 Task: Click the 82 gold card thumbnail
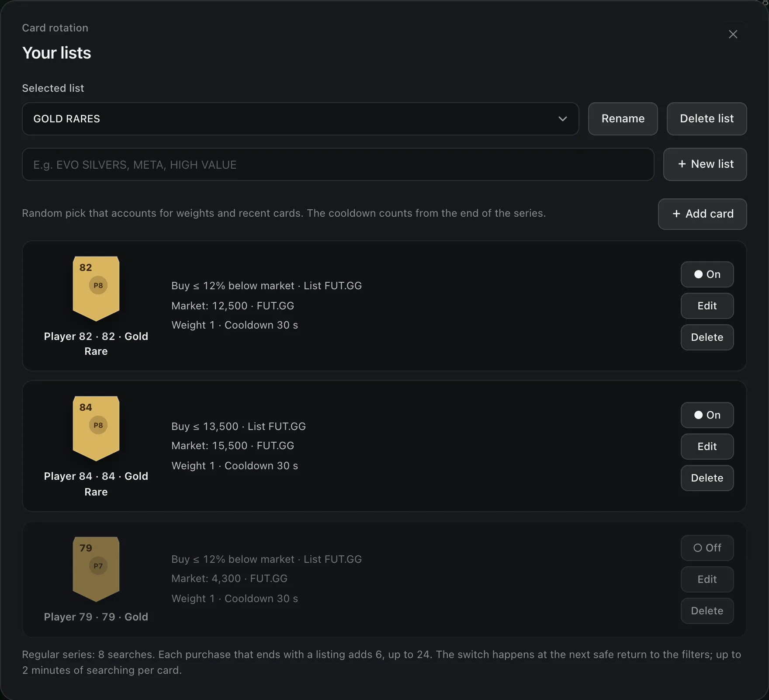[96, 289]
